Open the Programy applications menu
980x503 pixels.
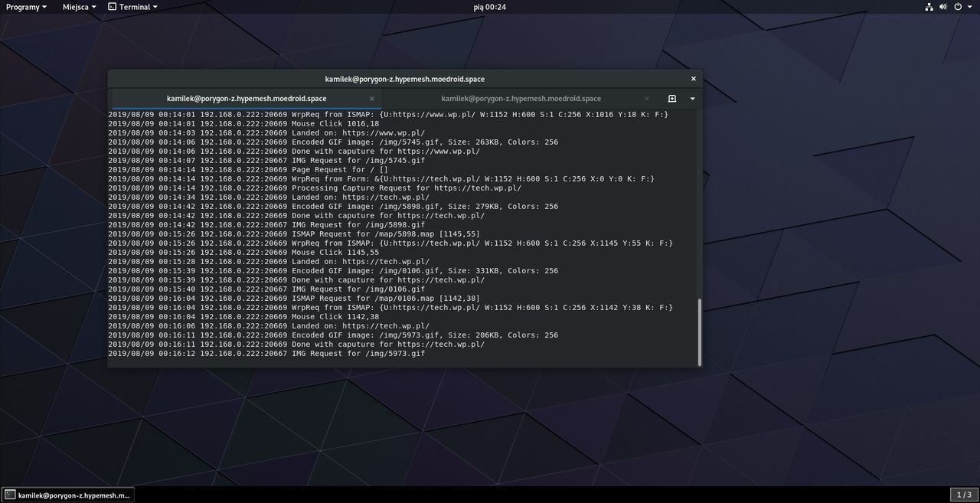click(26, 7)
